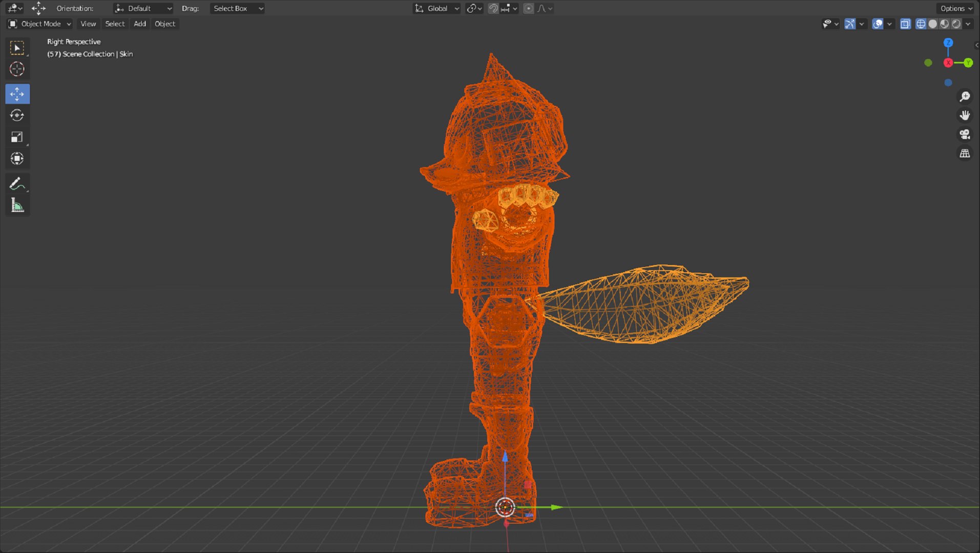Click the Pan view hand icon

(965, 115)
